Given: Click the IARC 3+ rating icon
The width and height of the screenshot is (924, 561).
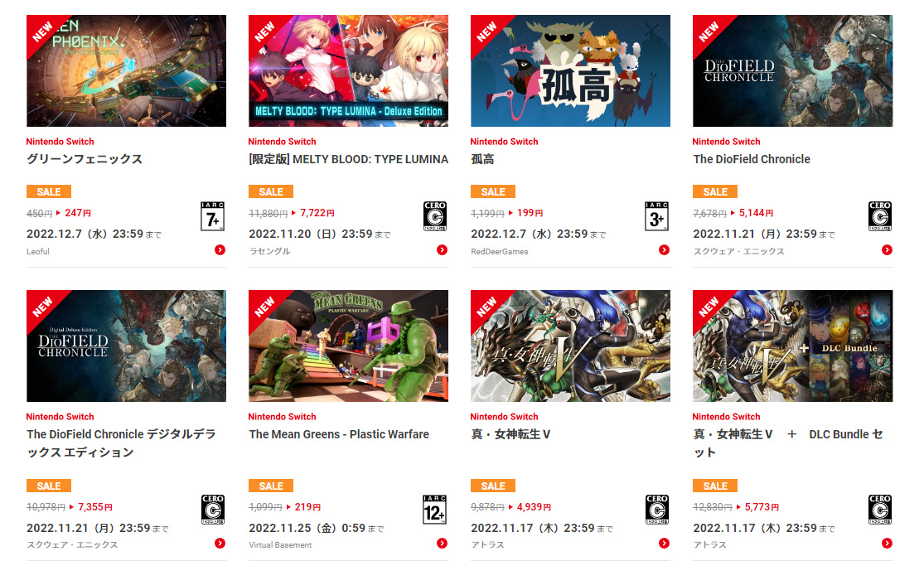Looking at the screenshot, I should [x=656, y=216].
